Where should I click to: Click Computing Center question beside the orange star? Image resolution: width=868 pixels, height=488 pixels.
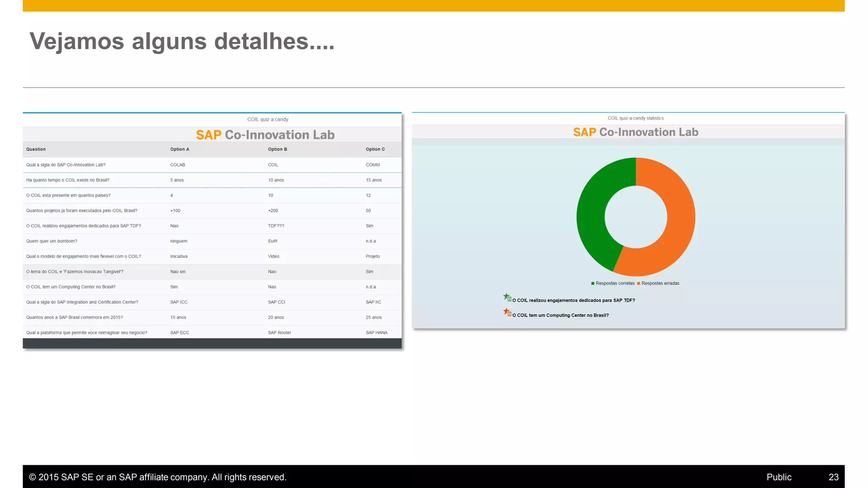pos(561,315)
